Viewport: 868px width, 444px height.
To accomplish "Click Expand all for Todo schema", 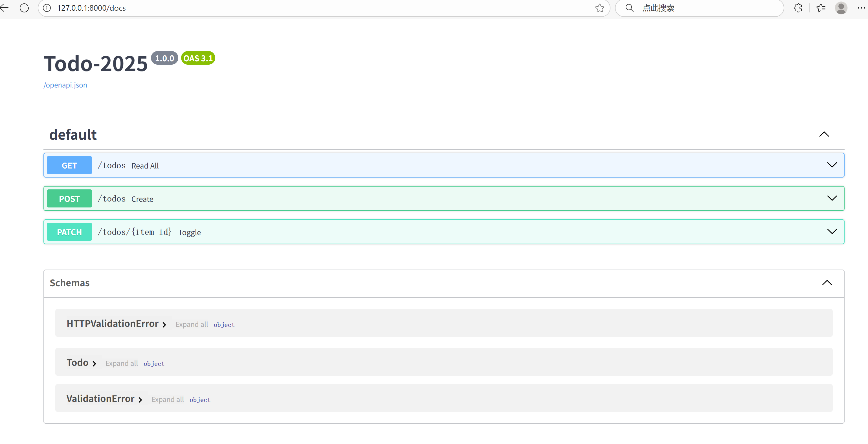I will (121, 363).
